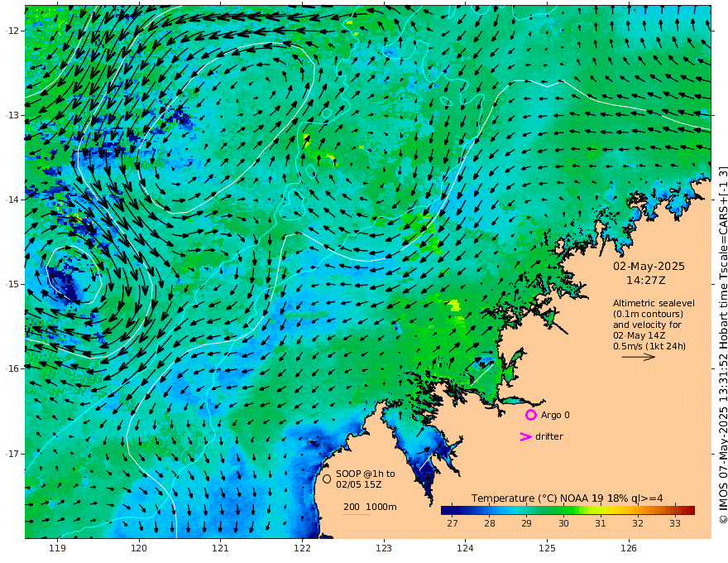
Task: Click the 'Altimetric sealevel' caption text
Action: point(654,303)
